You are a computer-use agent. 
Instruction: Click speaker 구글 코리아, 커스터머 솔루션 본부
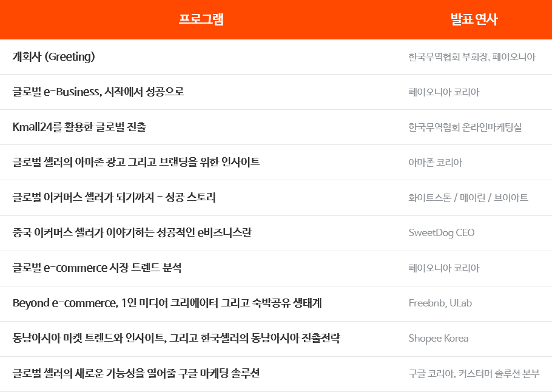point(474,374)
